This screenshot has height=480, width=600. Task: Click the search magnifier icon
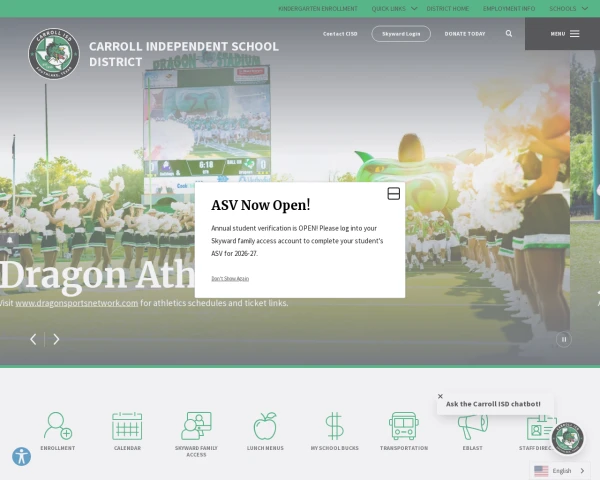tap(509, 34)
